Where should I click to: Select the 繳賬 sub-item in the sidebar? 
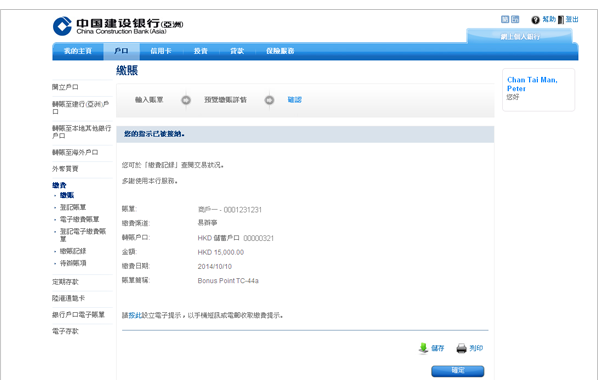point(67,195)
